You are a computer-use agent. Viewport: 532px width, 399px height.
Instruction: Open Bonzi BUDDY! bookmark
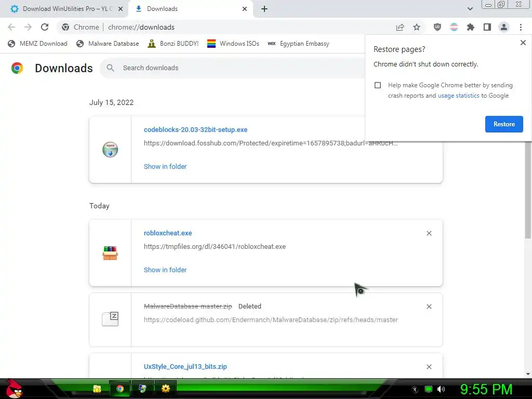174,44
